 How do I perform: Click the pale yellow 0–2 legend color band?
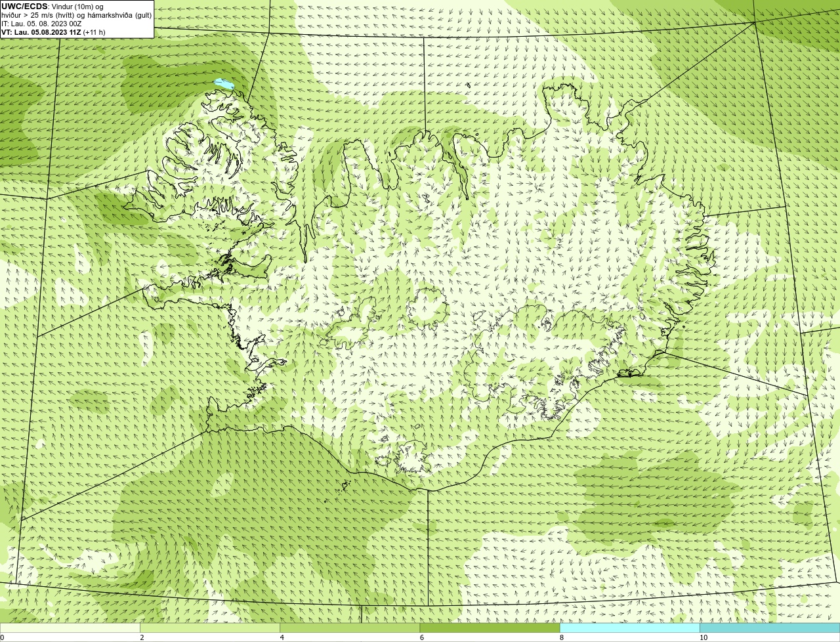pos(70,628)
